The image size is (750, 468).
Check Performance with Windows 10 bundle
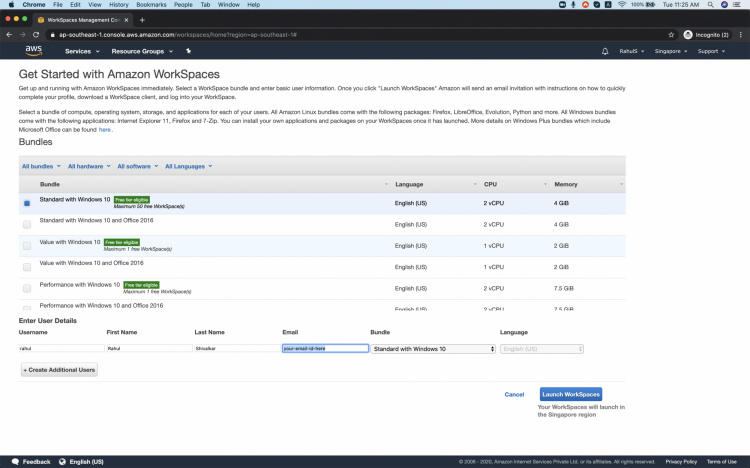[27, 288]
